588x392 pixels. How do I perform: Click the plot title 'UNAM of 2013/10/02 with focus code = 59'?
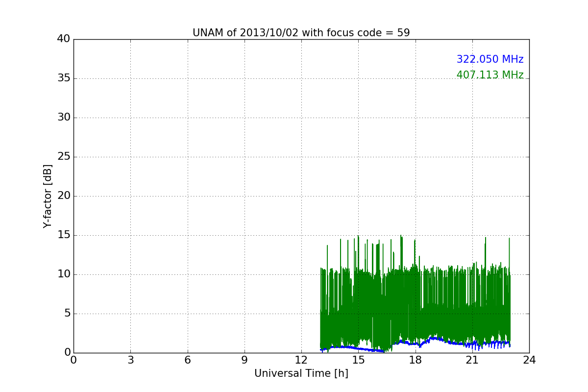301,33
